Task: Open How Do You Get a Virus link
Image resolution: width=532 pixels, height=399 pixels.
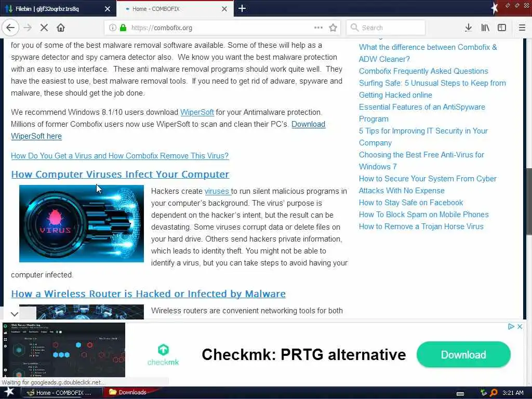Action: coord(120,156)
